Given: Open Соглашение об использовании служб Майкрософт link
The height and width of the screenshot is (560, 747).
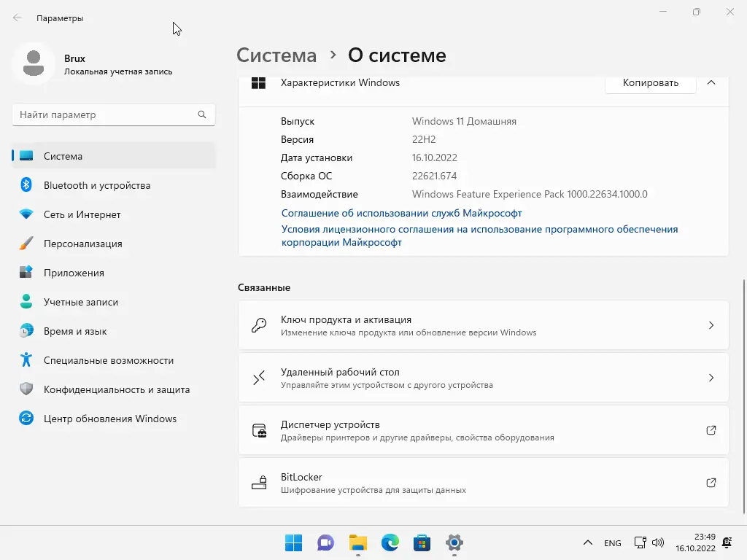Looking at the screenshot, I should click(x=401, y=213).
